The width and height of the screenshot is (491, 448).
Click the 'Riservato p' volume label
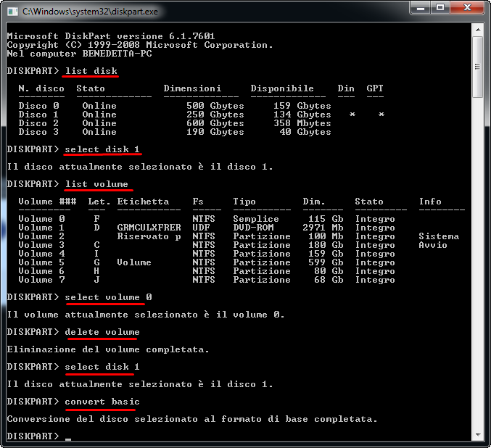click(x=149, y=236)
